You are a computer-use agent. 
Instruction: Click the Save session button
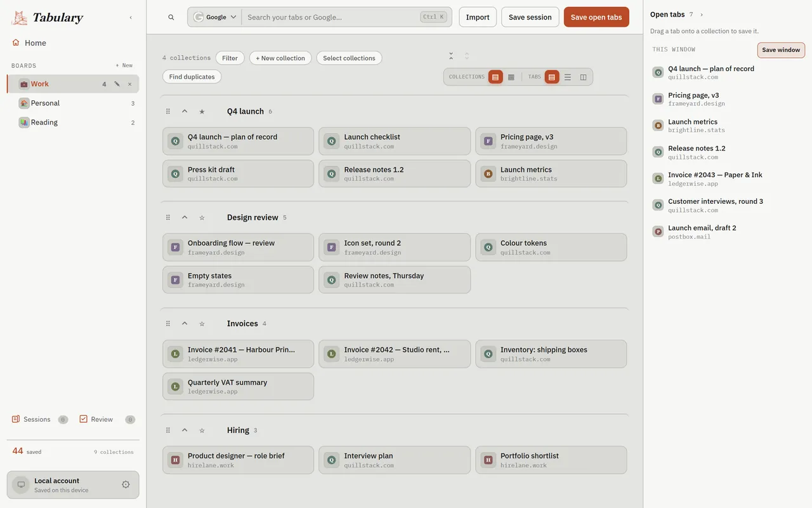click(x=530, y=17)
